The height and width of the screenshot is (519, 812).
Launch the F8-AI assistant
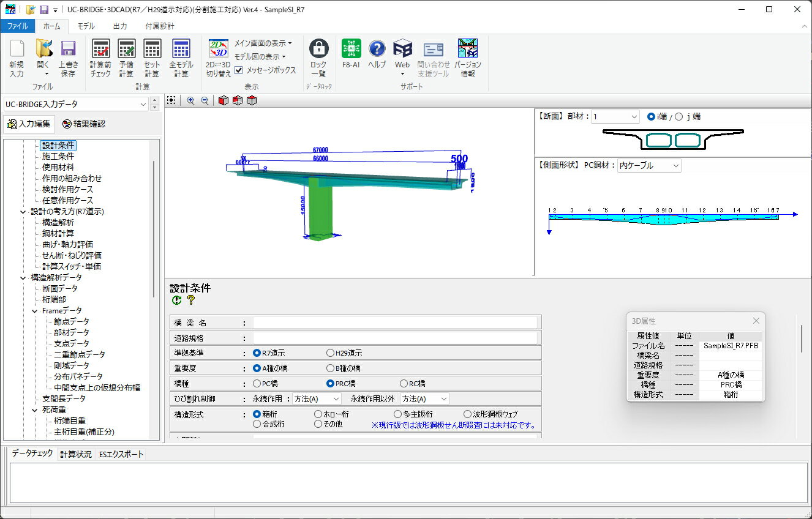350,58
